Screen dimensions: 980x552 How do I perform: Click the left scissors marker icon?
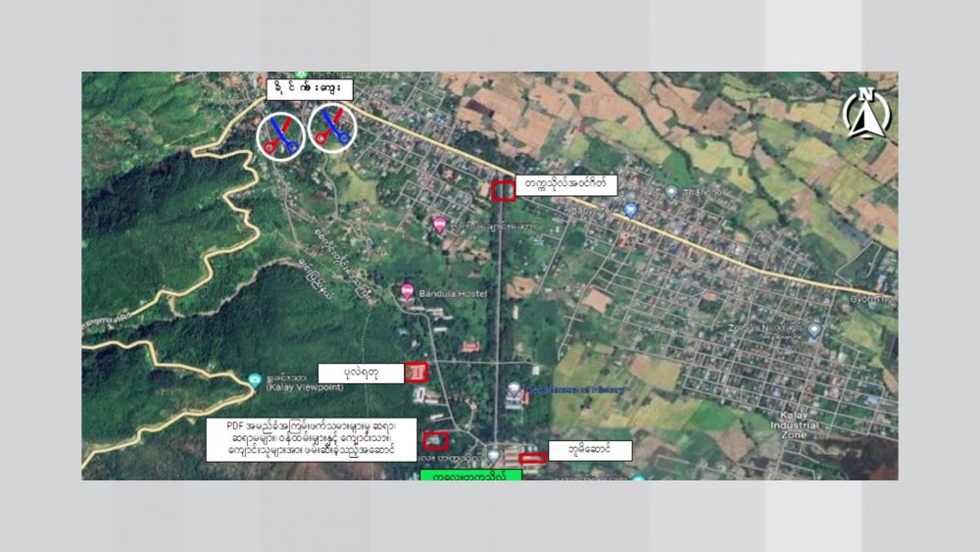tap(279, 135)
